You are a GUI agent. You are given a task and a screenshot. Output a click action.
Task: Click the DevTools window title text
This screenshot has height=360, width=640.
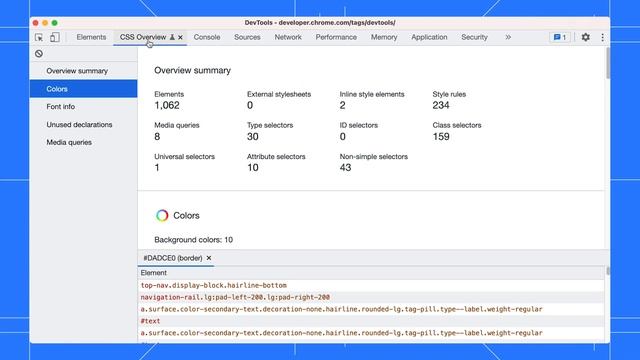[x=320, y=23]
